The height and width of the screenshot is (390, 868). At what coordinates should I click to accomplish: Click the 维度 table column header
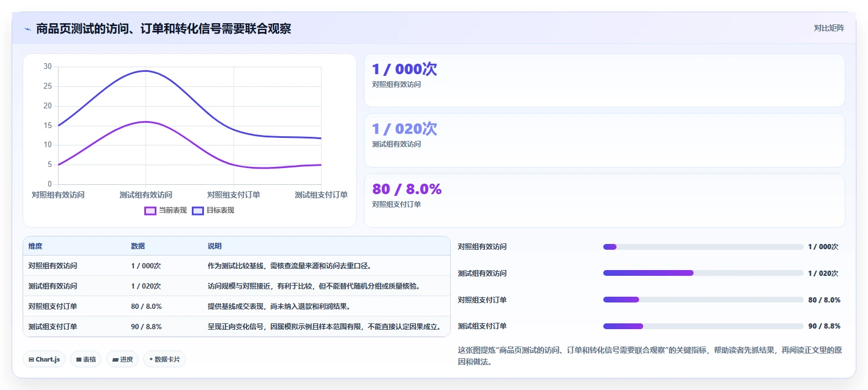pyautogui.click(x=35, y=246)
